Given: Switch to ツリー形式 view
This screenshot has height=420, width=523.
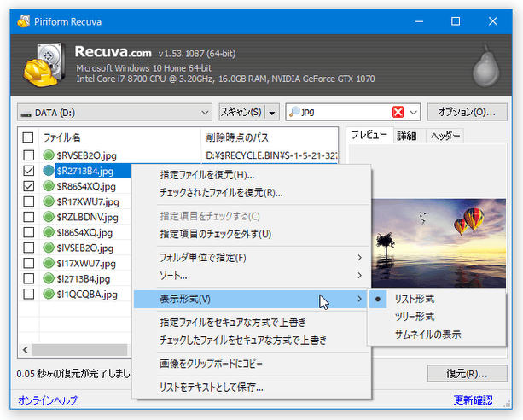Looking at the screenshot, I should click(x=437, y=317).
